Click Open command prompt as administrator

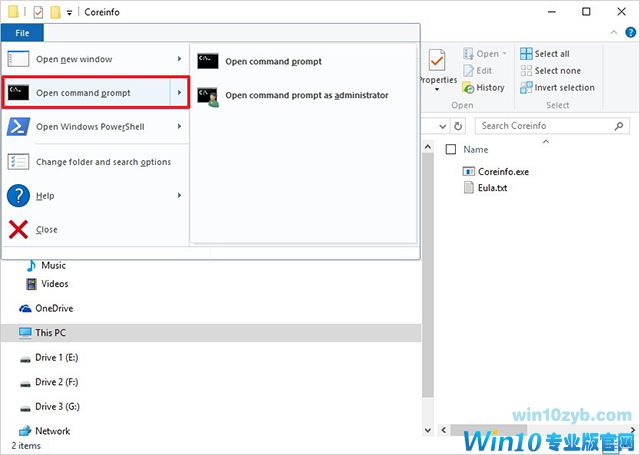tap(304, 95)
